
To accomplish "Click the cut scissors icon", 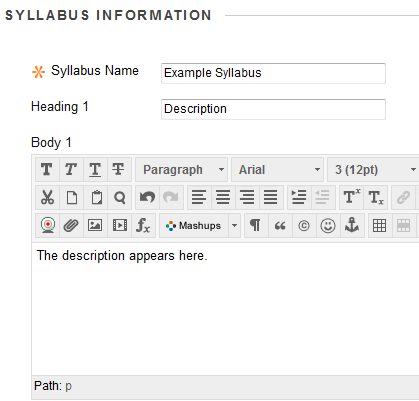I will coord(47,198).
